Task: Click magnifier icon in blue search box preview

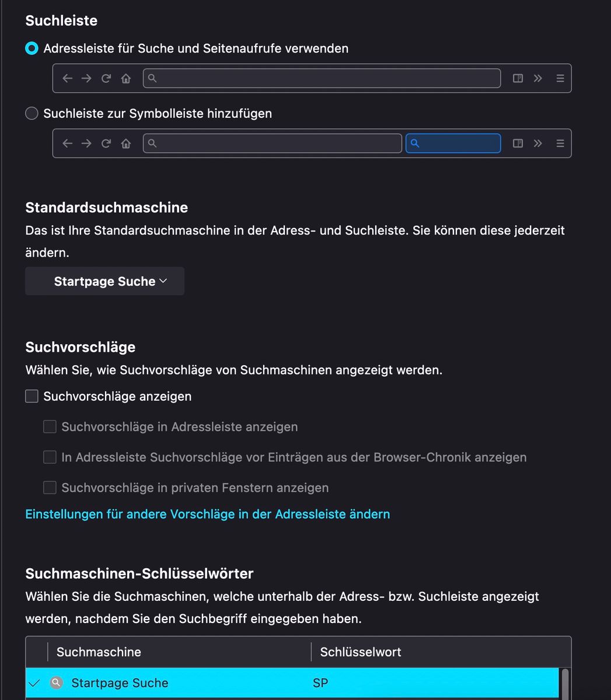Action: [x=415, y=143]
